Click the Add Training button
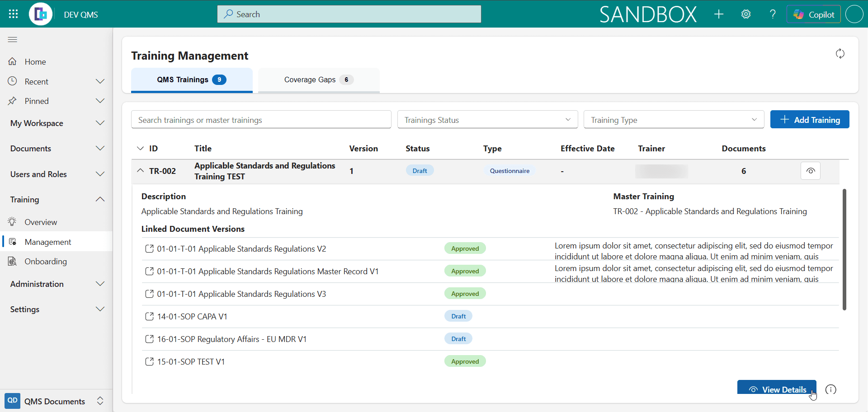This screenshot has width=868, height=412. [810, 120]
